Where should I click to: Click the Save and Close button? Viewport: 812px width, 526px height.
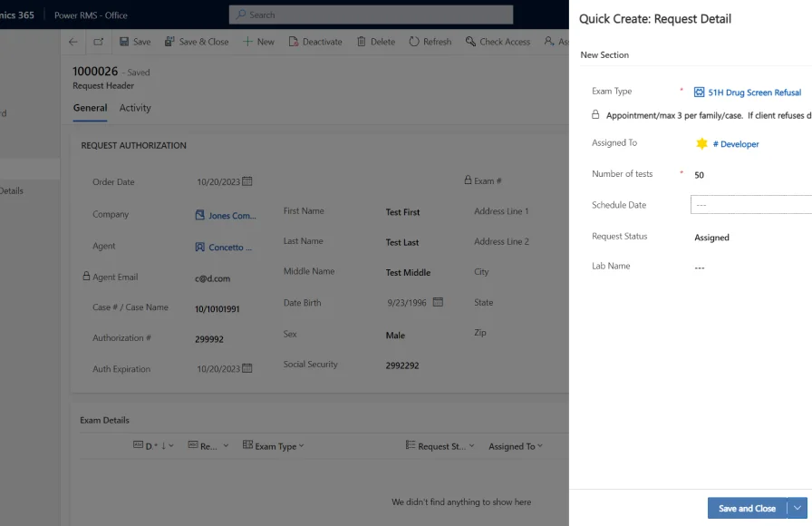(x=747, y=508)
